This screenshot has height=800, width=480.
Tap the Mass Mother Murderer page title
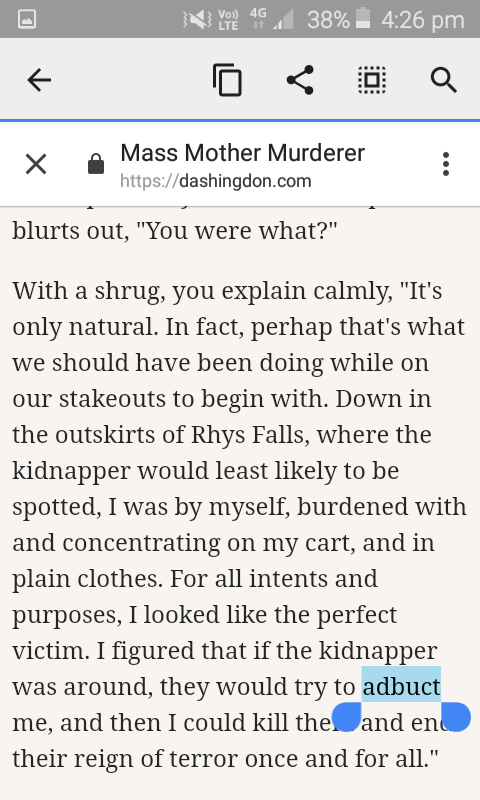(243, 153)
